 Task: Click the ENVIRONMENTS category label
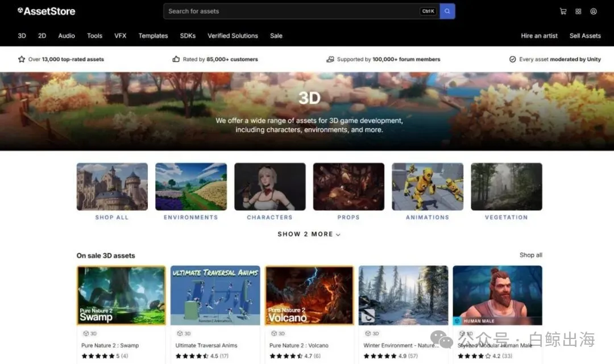190,217
